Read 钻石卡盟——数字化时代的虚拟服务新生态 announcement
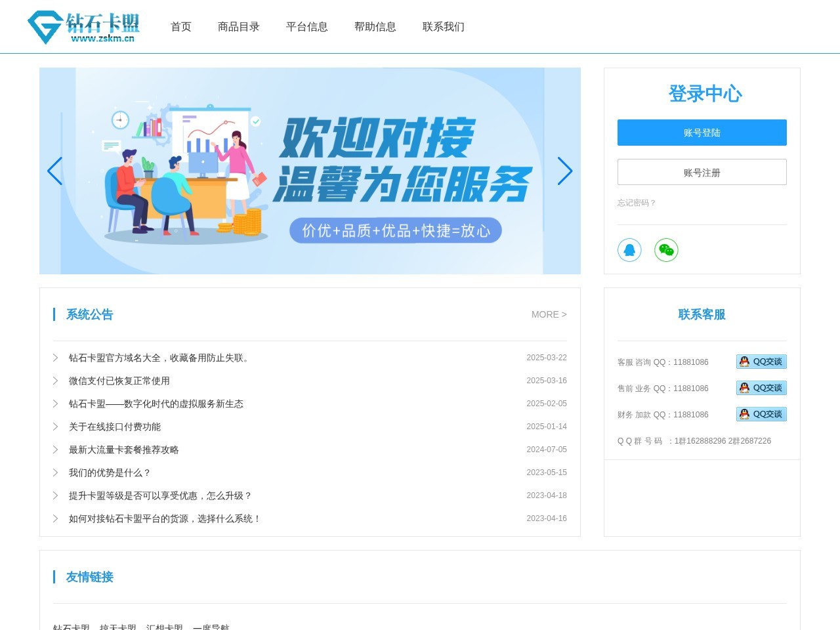Screen dimensions: 840x630 point(156,404)
